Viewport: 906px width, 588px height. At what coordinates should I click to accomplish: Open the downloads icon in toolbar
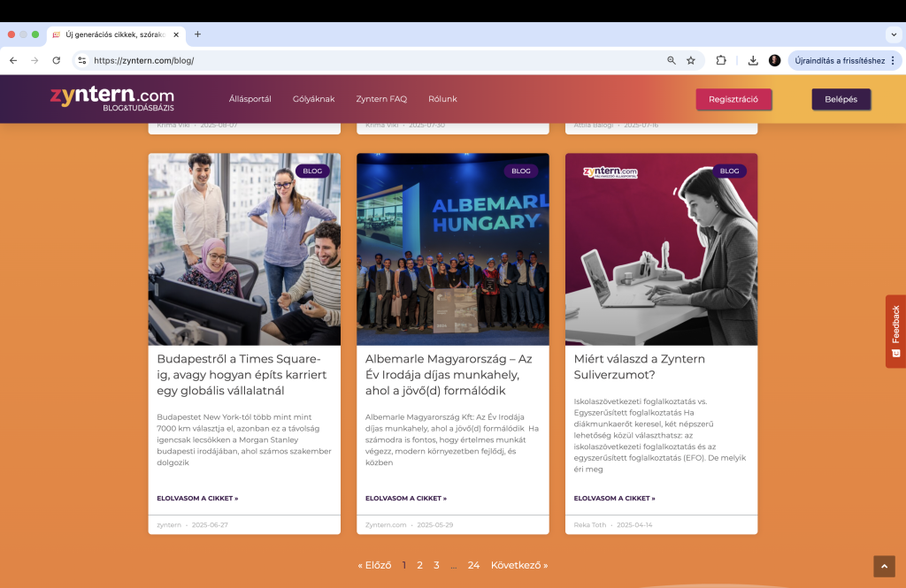coord(753,60)
